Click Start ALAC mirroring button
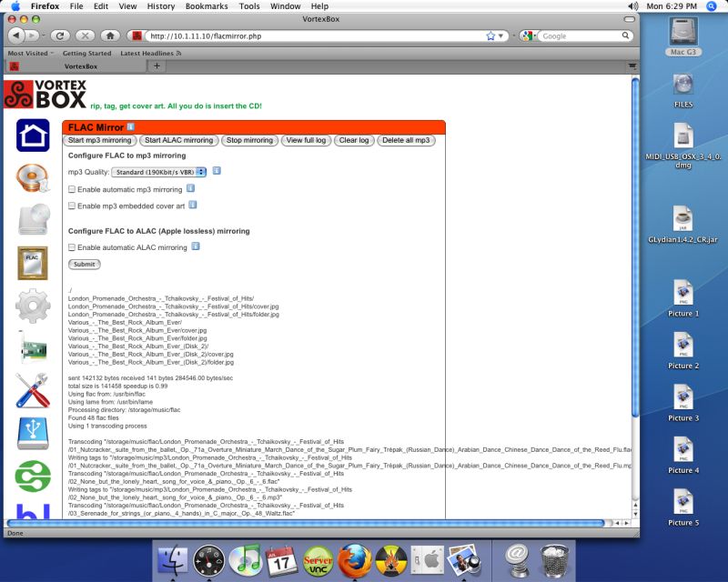The width and height of the screenshot is (728, 582). coord(178,140)
